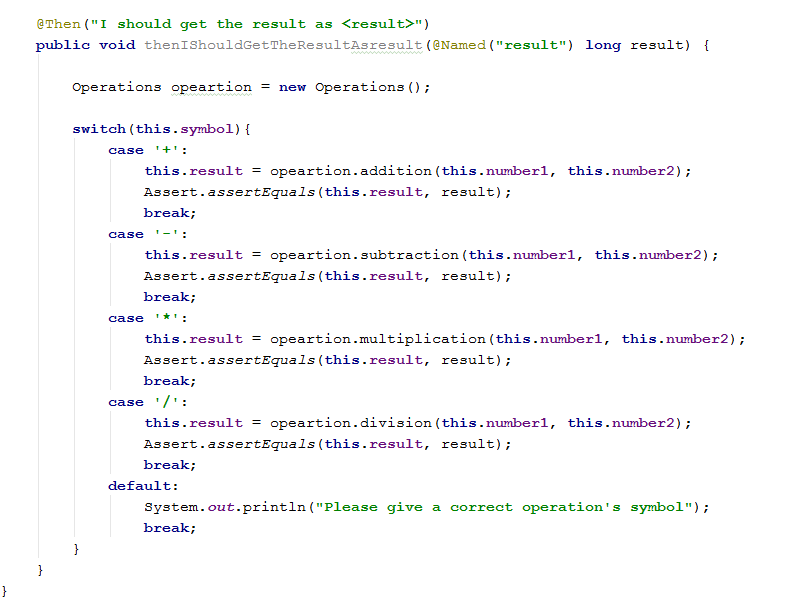This screenshot has width=808, height=610.
Task: Click the case '-' label
Action: 148,234
